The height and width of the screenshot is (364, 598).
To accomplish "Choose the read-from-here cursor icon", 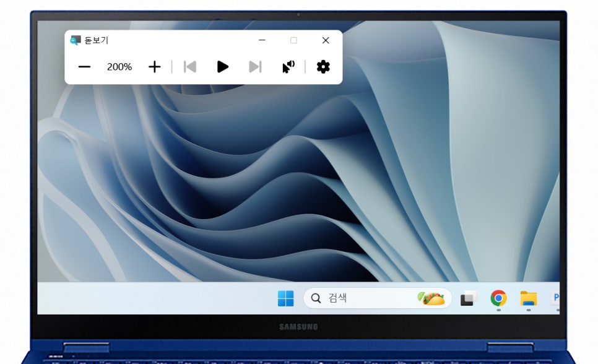I will pyautogui.click(x=288, y=66).
